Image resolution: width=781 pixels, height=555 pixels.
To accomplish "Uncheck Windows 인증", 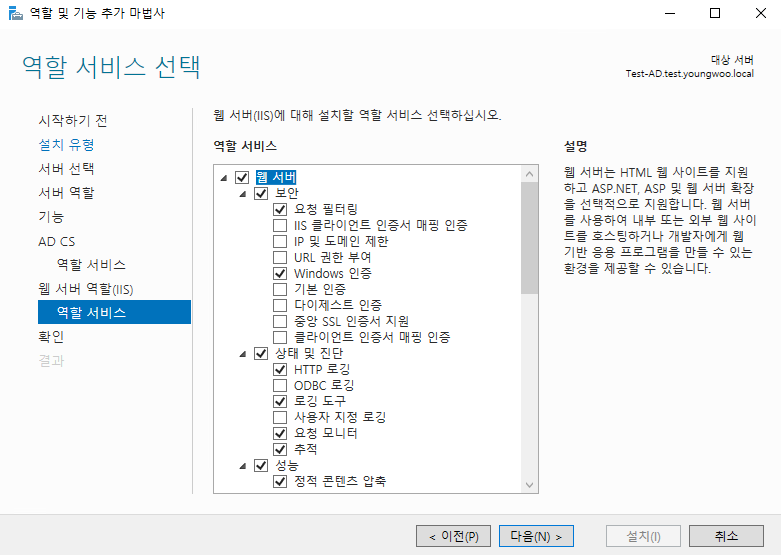I will pos(280,274).
